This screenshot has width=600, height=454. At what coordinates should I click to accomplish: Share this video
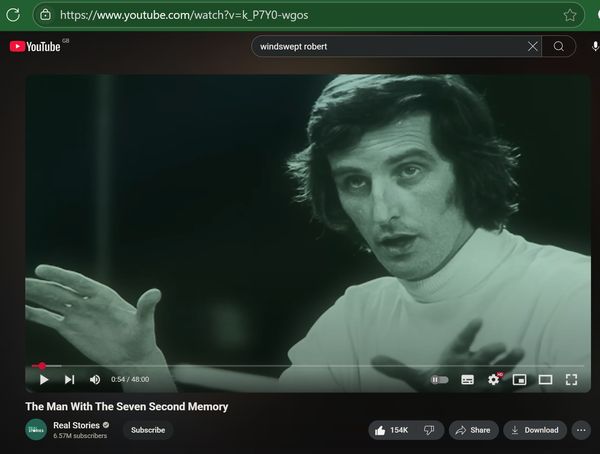[x=473, y=430]
